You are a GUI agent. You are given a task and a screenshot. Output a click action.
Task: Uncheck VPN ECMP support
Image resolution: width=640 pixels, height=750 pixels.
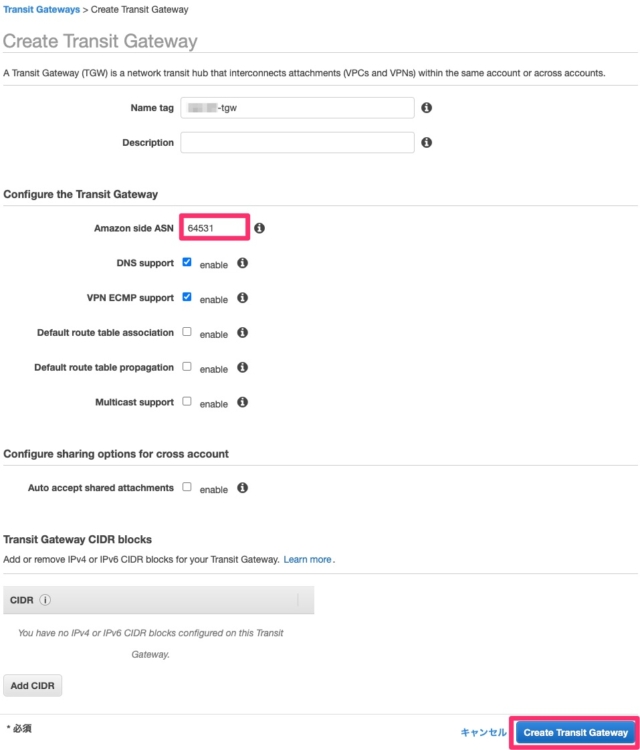click(187, 297)
